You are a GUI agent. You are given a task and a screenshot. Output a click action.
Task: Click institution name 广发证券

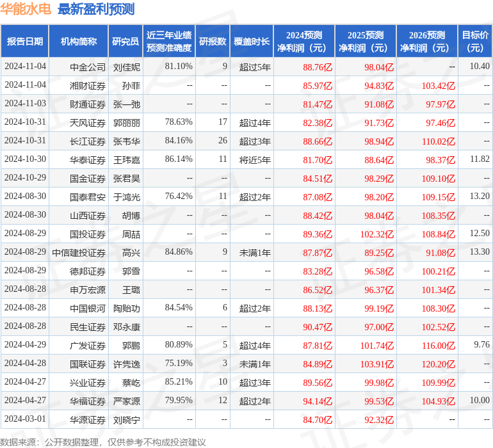click(x=88, y=345)
